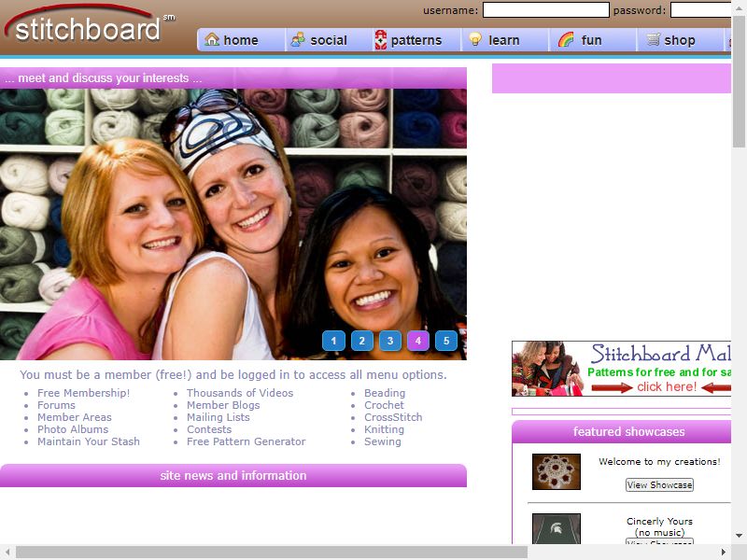Open the social menu

(330, 40)
